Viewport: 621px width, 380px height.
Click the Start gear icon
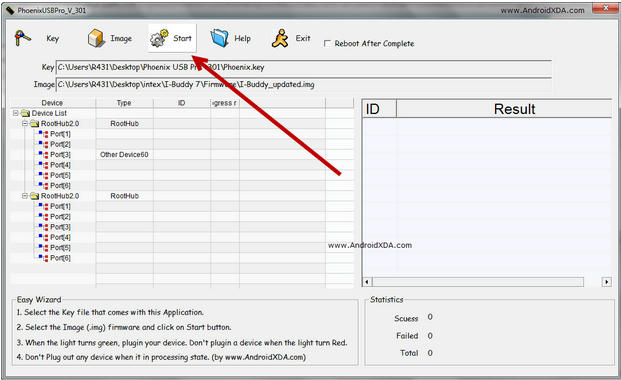tap(159, 38)
